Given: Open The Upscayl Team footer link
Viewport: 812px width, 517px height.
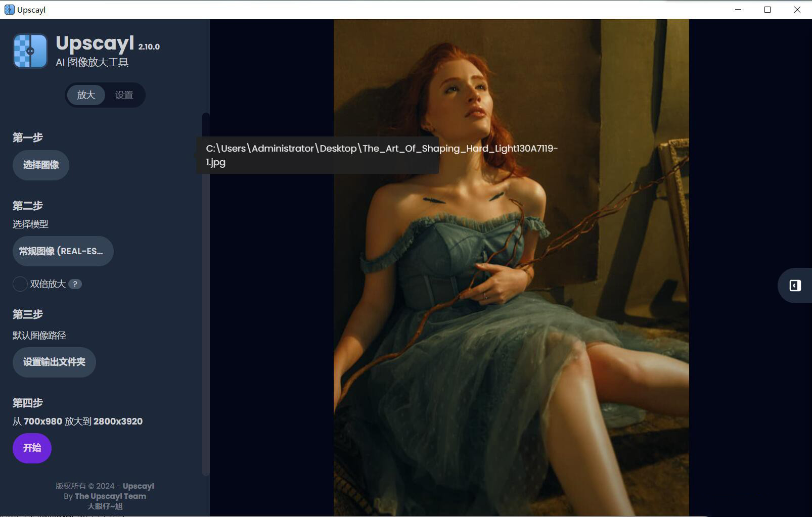Looking at the screenshot, I should [110, 496].
